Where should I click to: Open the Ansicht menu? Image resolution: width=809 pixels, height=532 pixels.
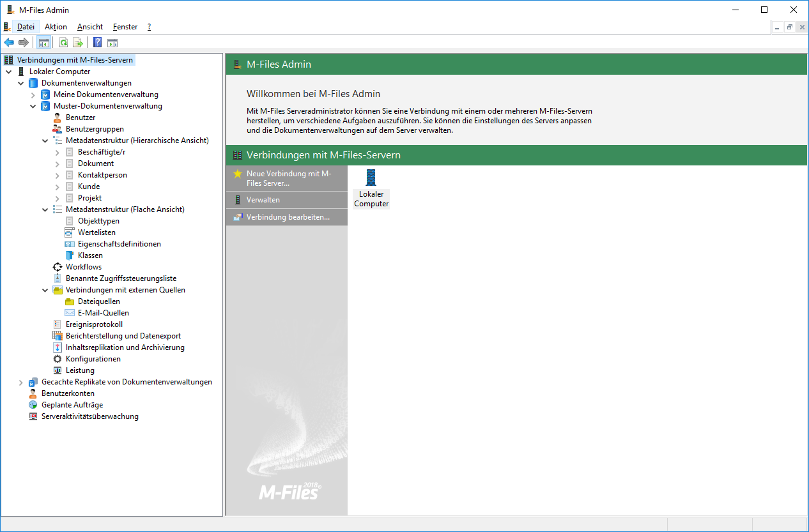90,27
